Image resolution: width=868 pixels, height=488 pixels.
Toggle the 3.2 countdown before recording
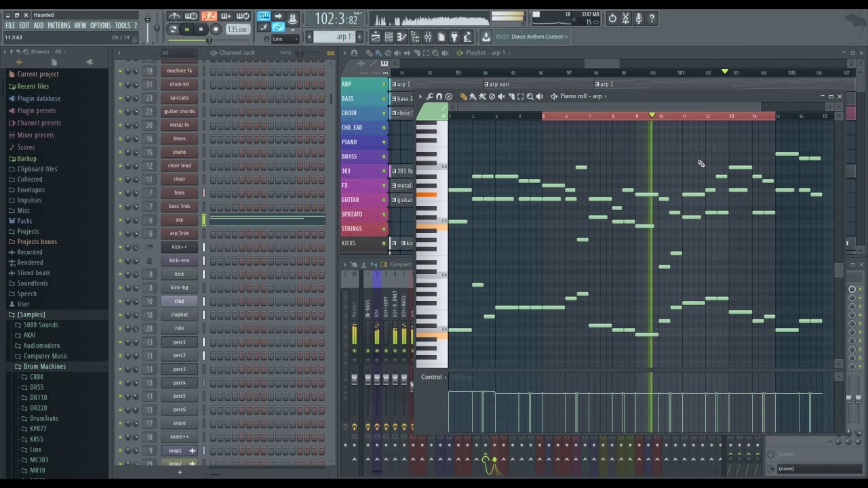coord(208,16)
